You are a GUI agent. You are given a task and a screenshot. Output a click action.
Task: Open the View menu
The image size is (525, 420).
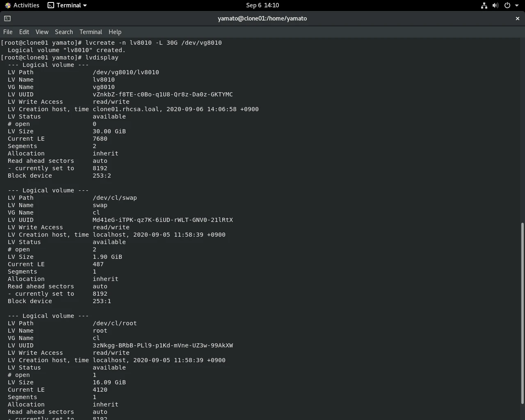point(42,32)
